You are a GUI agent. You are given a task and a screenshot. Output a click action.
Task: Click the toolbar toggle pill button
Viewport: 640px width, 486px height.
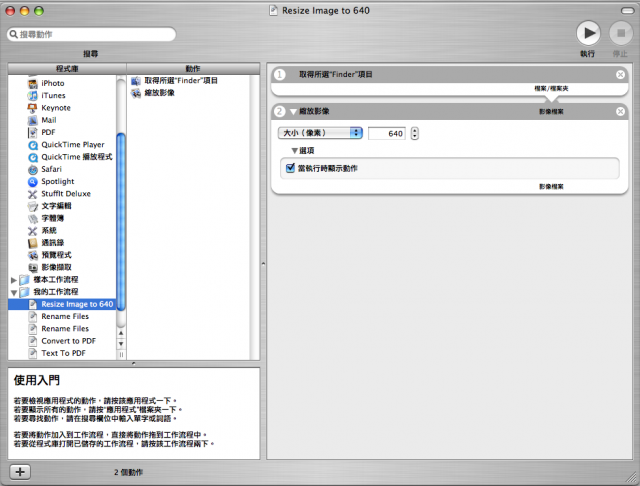pyautogui.click(x=627, y=11)
